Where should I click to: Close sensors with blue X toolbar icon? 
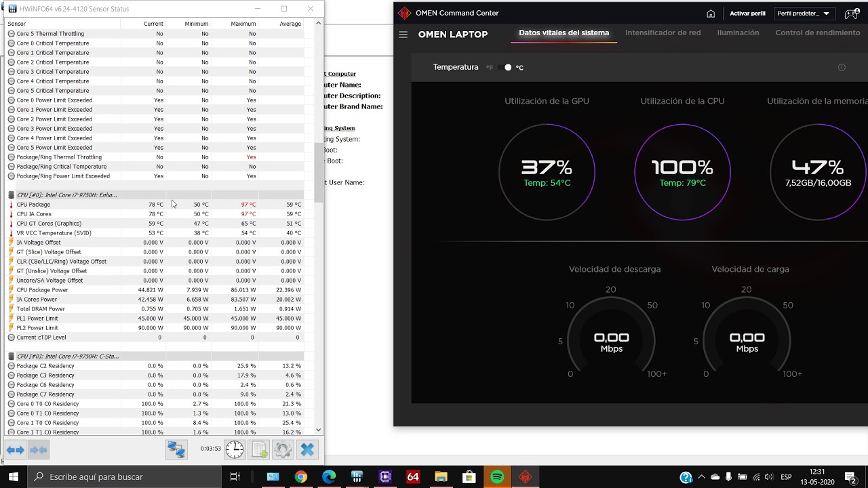tap(307, 449)
